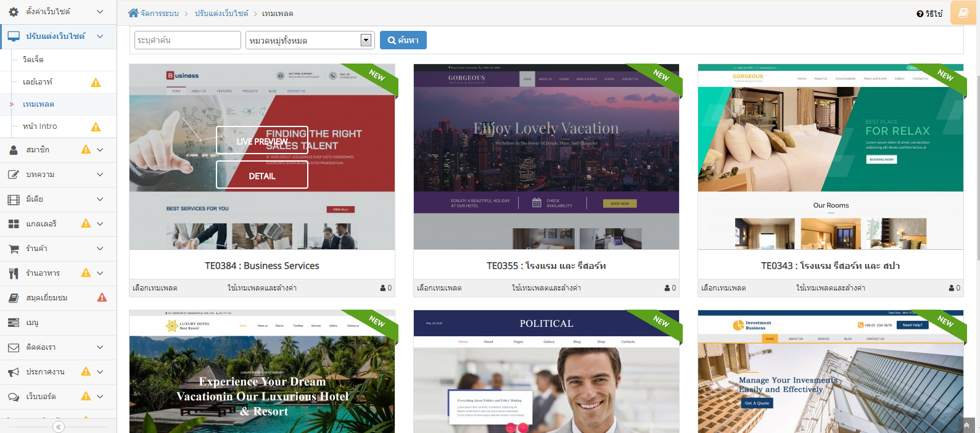
Task: Go to จัดการระบบ in the breadcrumb
Action: click(x=160, y=14)
